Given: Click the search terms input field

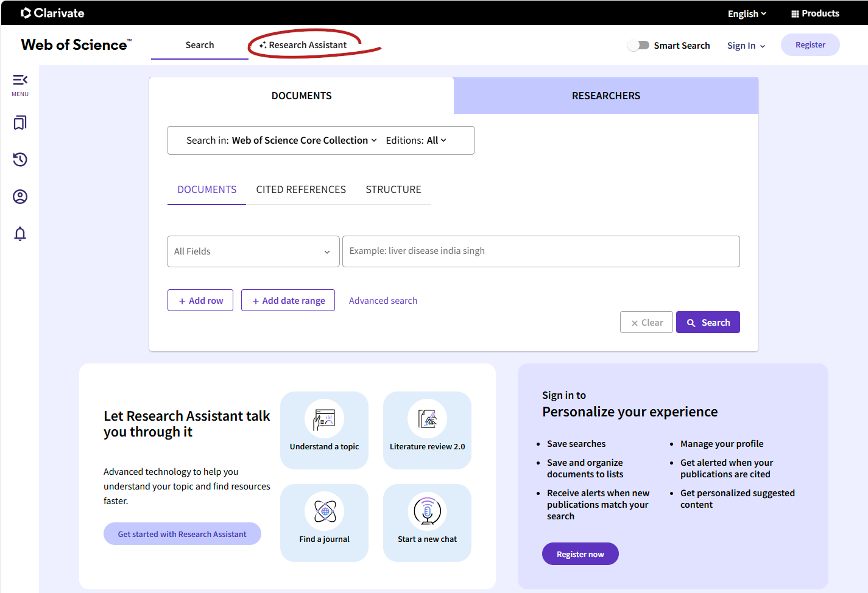Looking at the screenshot, I should coord(541,251).
